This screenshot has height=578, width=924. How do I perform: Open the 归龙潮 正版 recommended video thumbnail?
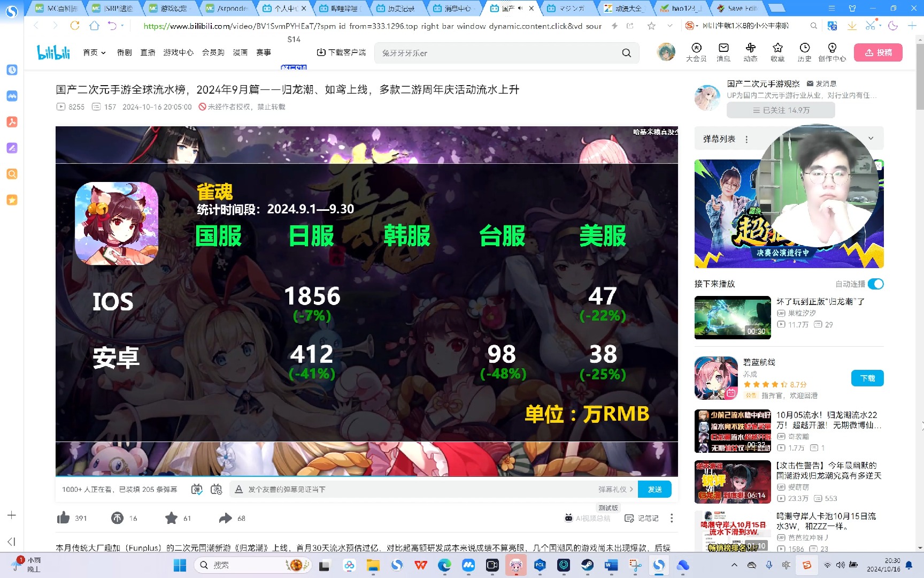click(733, 317)
